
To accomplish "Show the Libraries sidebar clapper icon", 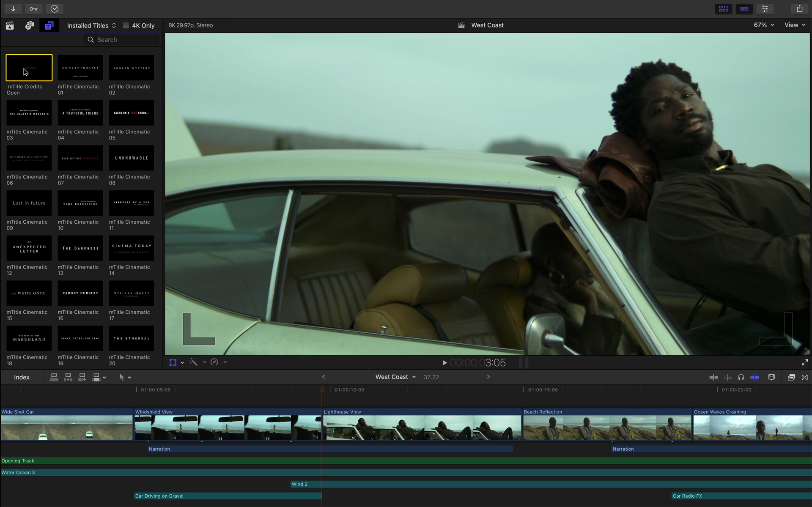I will (x=10, y=25).
